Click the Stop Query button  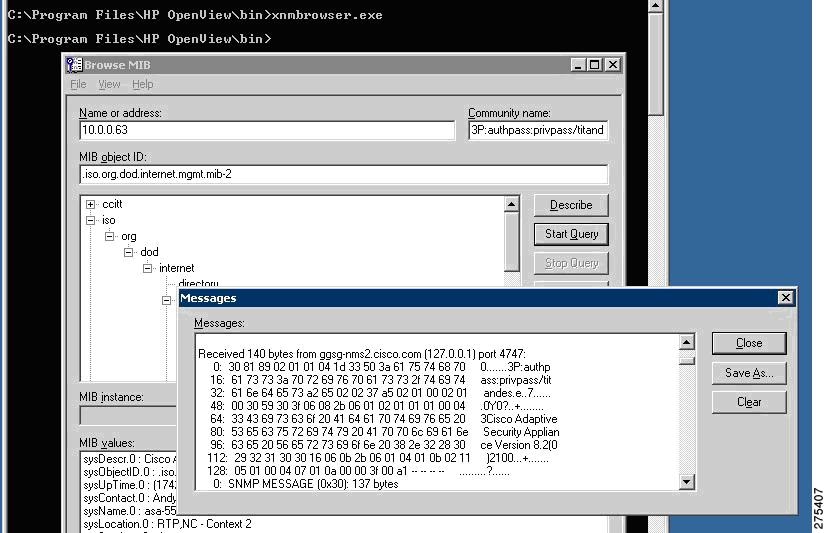coord(571,263)
